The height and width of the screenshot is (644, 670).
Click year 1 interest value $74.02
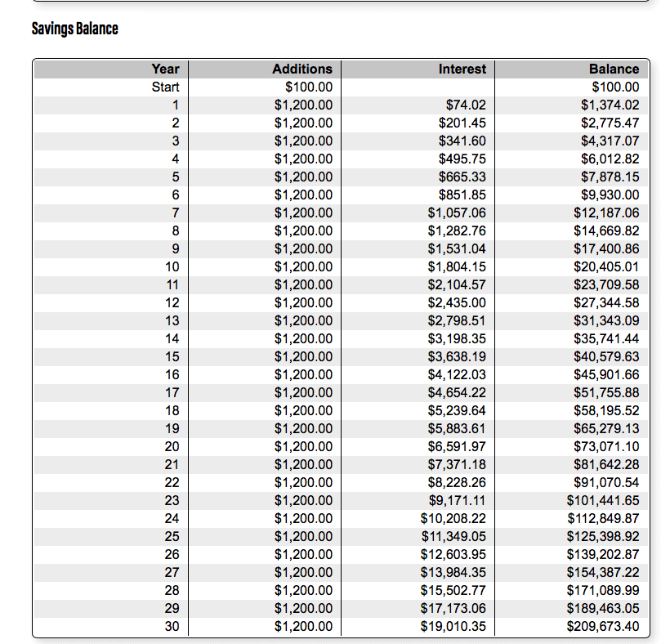(x=466, y=105)
